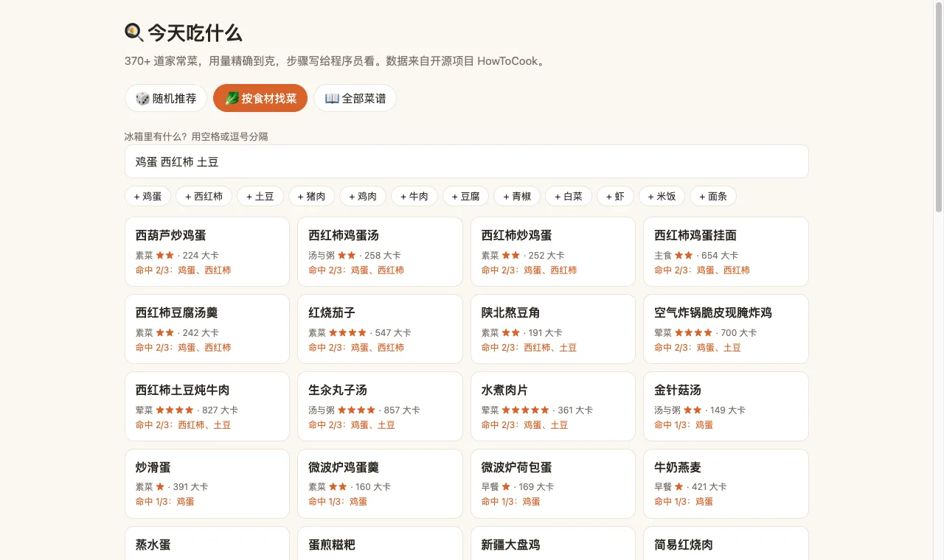The height and width of the screenshot is (560, 944).
Task: Open the 水煮肉片 recipe card
Action: coord(553,406)
